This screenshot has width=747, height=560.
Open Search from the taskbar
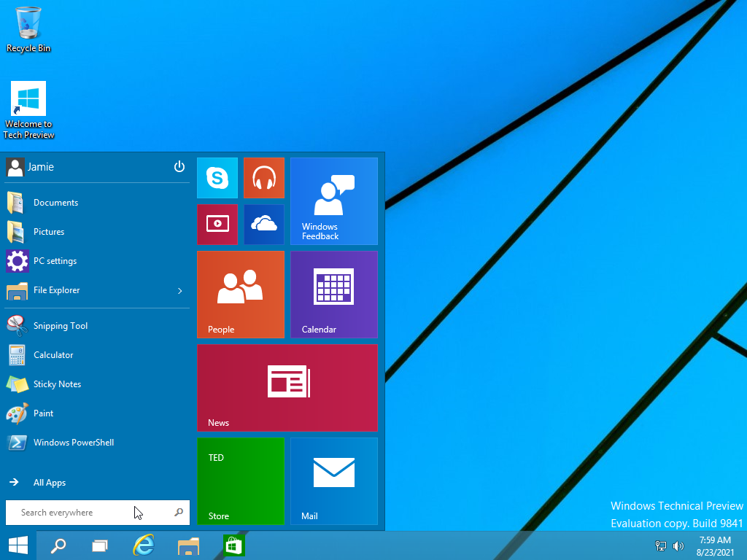click(x=58, y=545)
